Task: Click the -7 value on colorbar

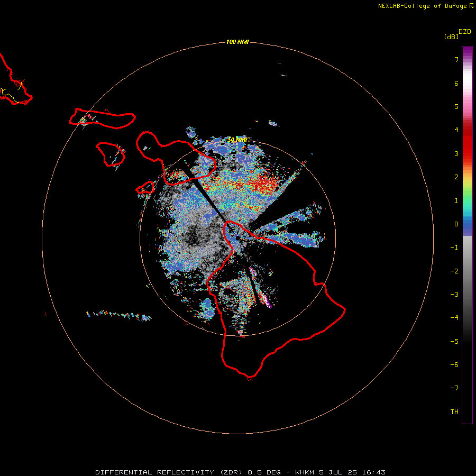Action: coord(454,388)
